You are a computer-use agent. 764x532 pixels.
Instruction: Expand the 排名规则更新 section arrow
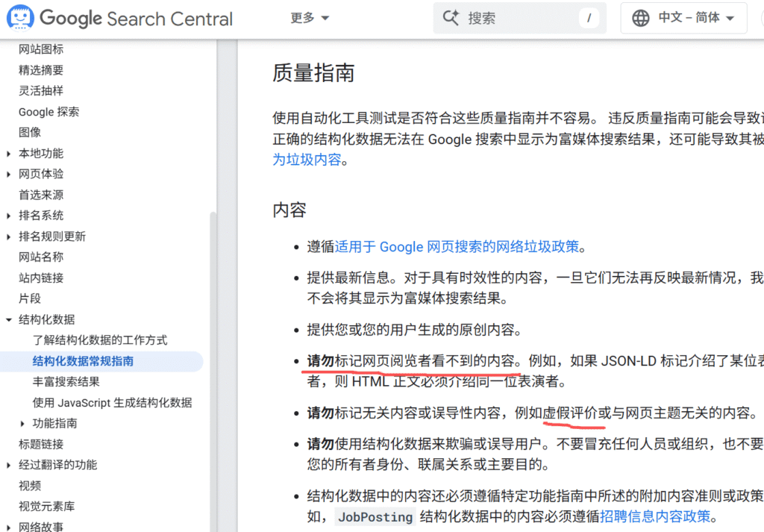[8, 237]
